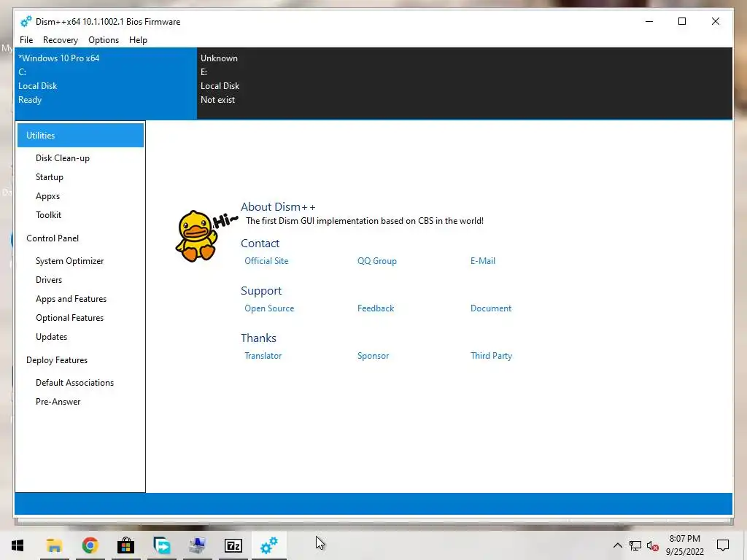The image size is (747, 560).
Task: Show hidden system tray icons
Action: coord(617,545)
